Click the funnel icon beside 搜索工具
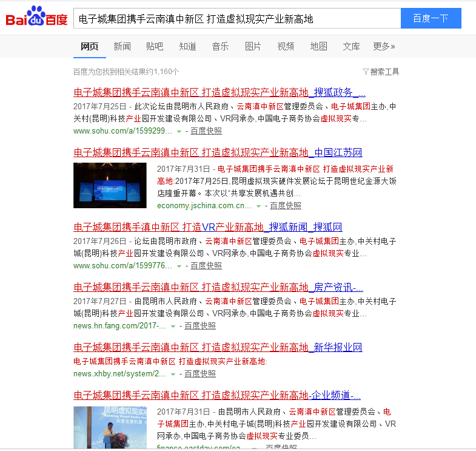 [x=366, y=72]
